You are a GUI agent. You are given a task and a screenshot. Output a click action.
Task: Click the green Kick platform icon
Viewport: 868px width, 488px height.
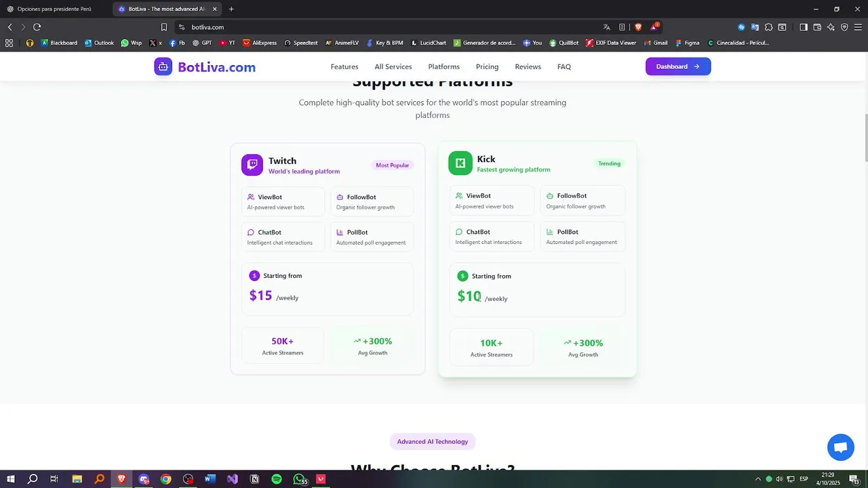pyautogui.click(x=460, y=163)
